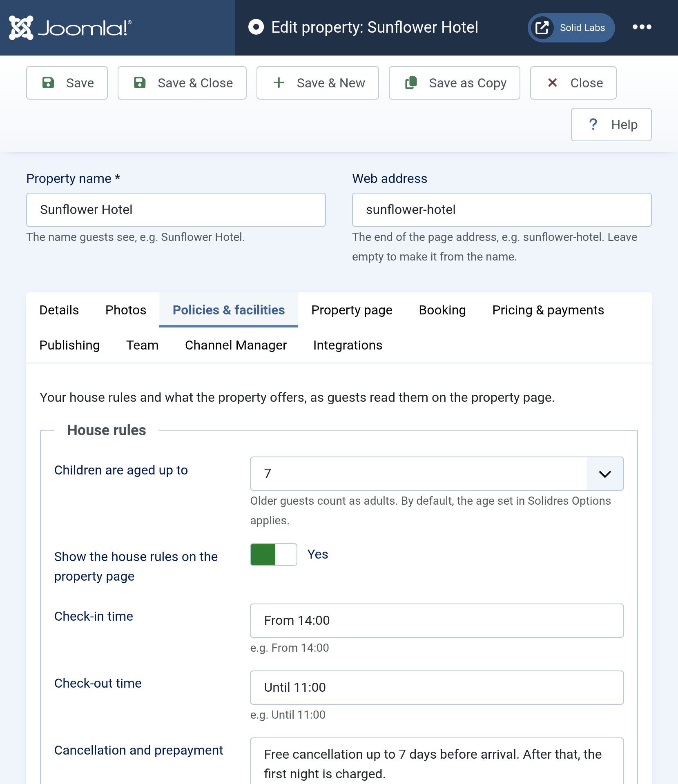678x784 pixels.
Task: Edit the Check-in time field
Action: (437, 621)
